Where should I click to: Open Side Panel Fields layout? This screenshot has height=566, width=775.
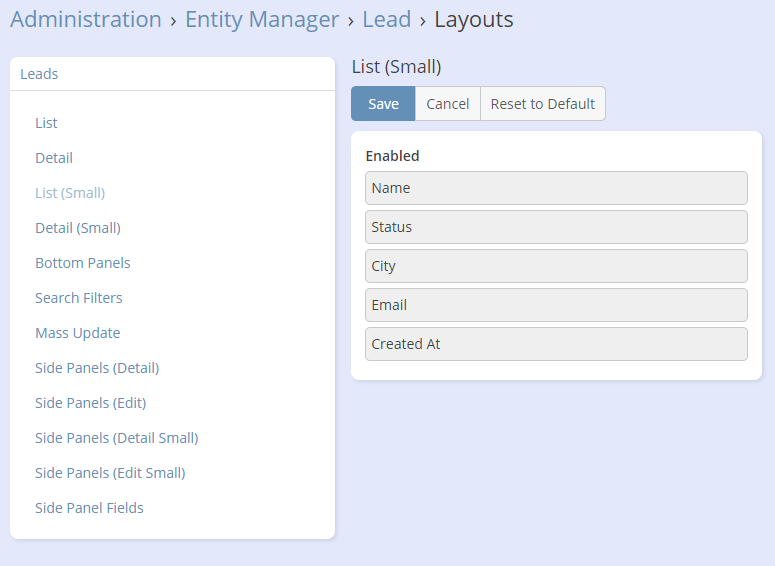pos(89,508)
